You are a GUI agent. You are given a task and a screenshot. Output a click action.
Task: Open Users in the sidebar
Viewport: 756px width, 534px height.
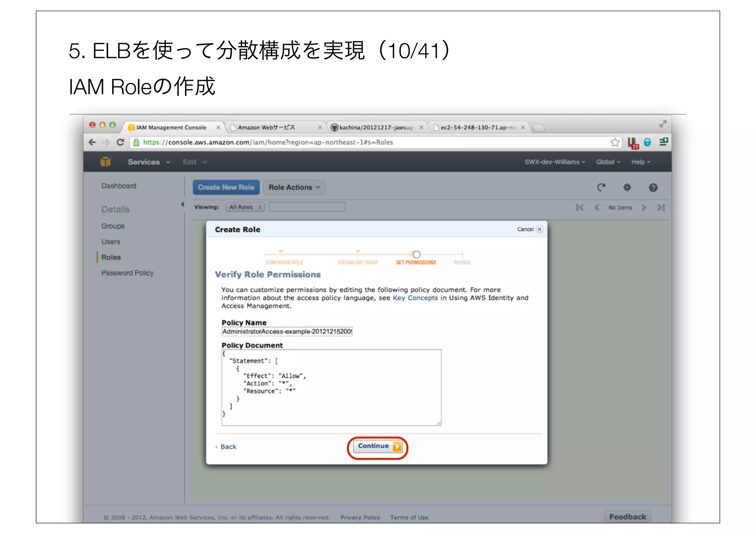pyautogui.click(x=111, y=242)
